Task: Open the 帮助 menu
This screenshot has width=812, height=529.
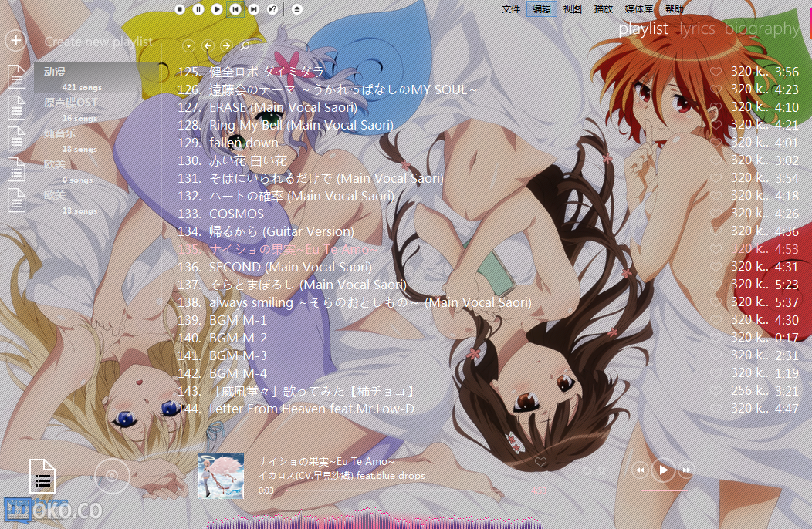Action: coord(675,8)
